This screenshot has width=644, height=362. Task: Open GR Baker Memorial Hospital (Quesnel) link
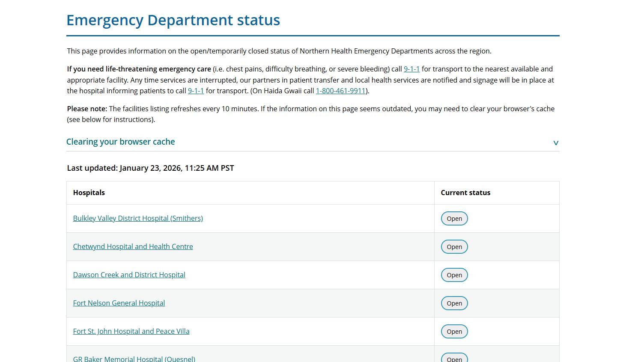click(x=134, y=359)
